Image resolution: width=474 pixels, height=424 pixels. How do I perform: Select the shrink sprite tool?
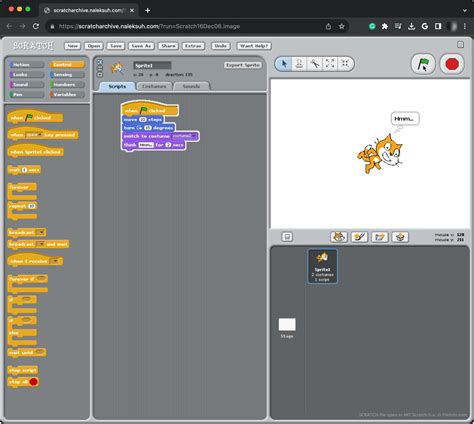[x=345, y=64]
